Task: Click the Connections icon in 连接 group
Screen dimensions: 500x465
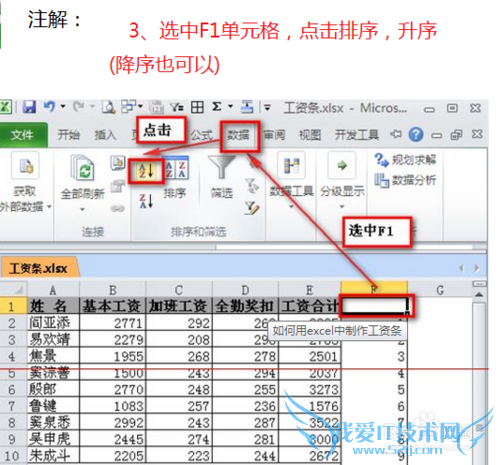Action: pyautogui.click(x=118, y=163)
